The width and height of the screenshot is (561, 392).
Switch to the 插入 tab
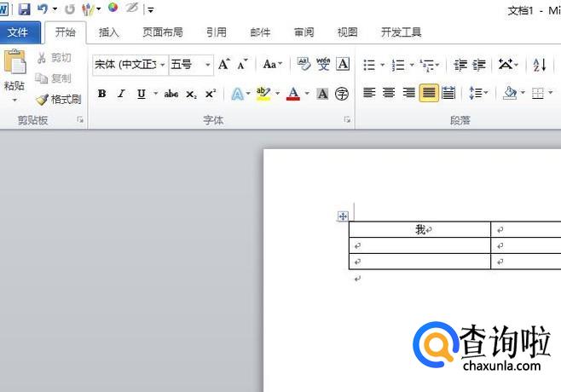point(109,32)
